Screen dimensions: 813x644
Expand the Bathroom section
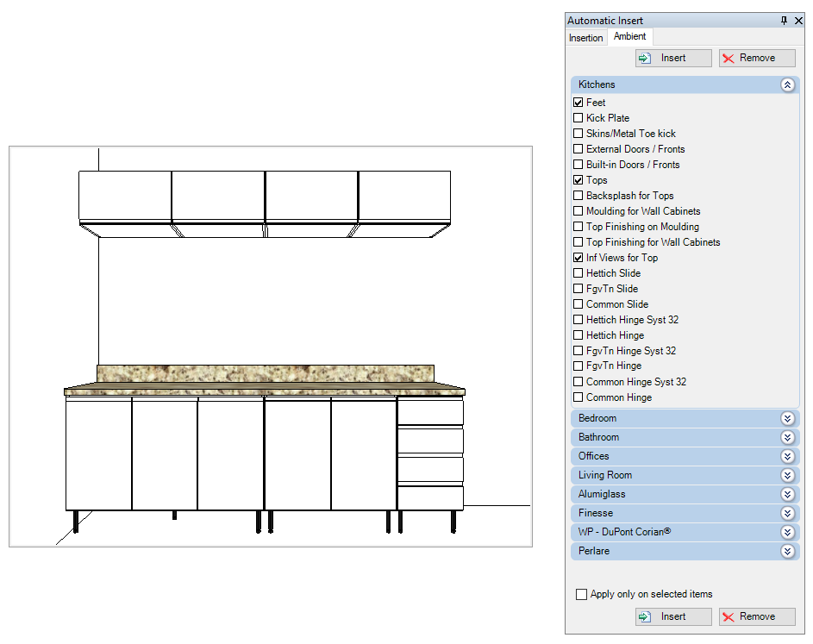787,438
